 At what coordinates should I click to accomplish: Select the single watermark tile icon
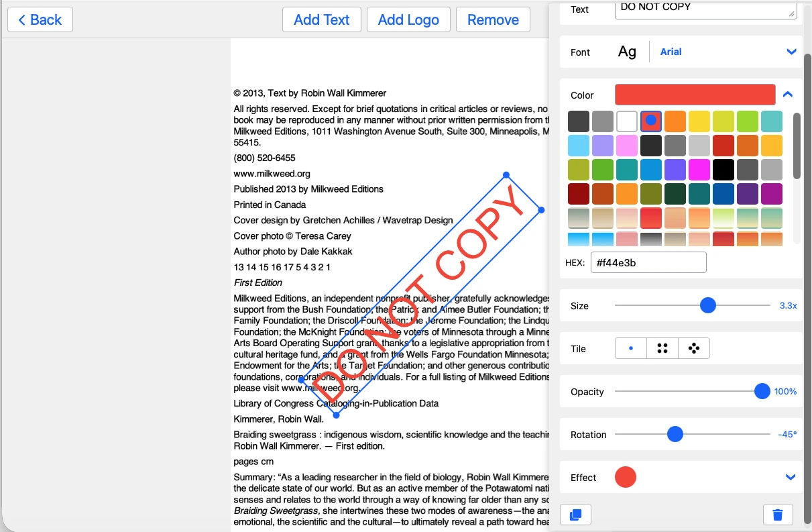click(630, 348)
